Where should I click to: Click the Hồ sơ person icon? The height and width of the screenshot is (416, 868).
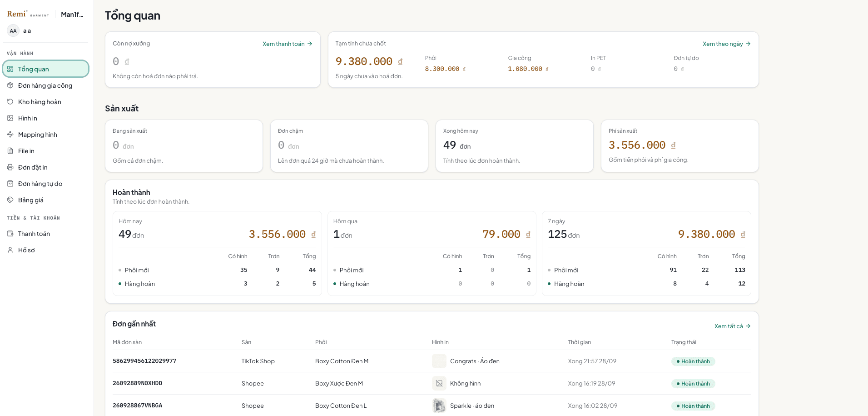pyautogui.click(x=10, y=250)
